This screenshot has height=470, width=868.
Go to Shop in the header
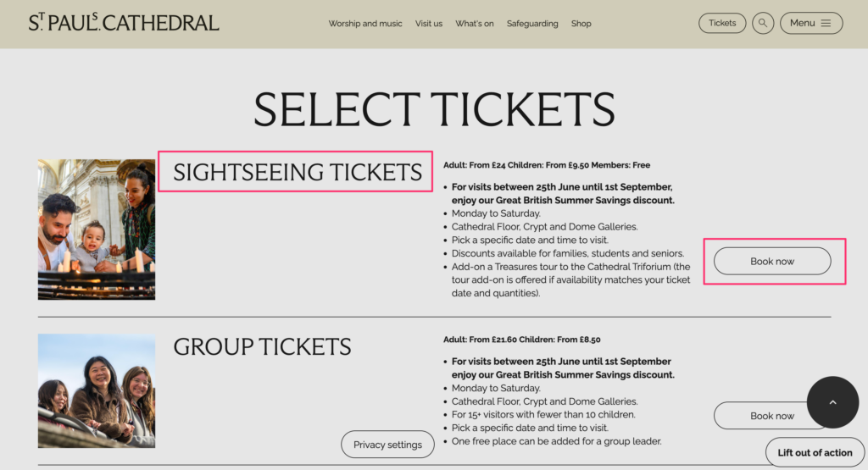coord(581,24)
